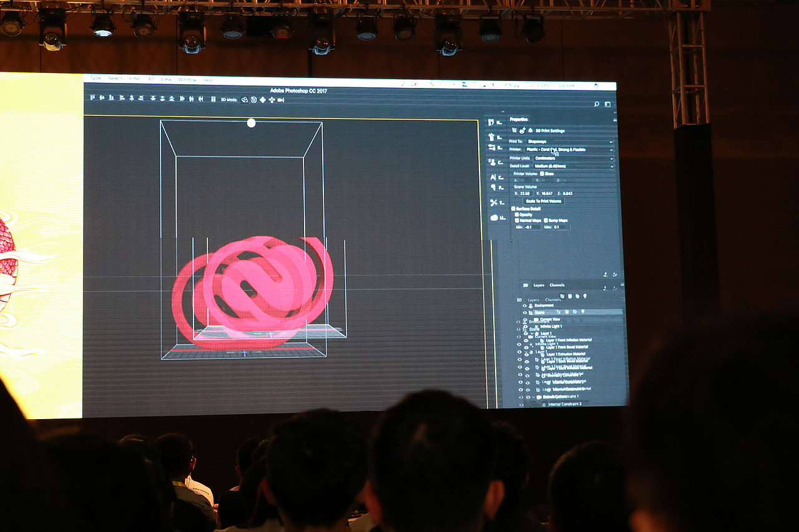Open the Paragraph panel sidebar icon
799x532 pixels.
(493, 187)
